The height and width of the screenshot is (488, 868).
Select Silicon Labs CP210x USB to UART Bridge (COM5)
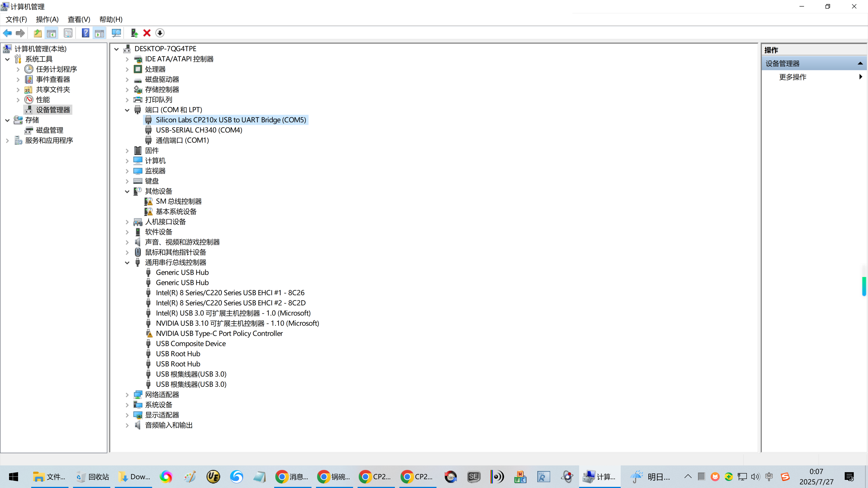[231, 120]
